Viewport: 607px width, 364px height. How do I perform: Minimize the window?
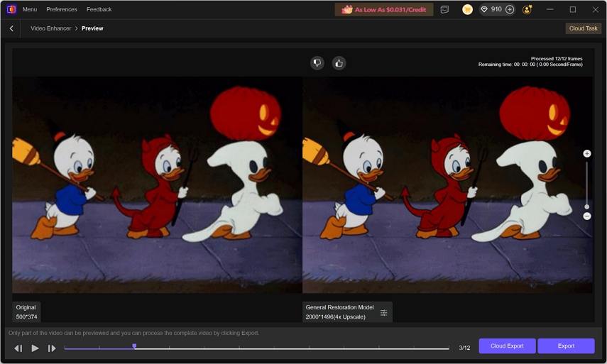[x=549, y=9]
